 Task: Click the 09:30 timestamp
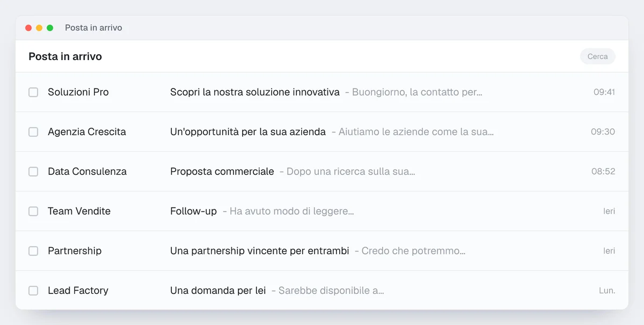(x=603, y=132)
